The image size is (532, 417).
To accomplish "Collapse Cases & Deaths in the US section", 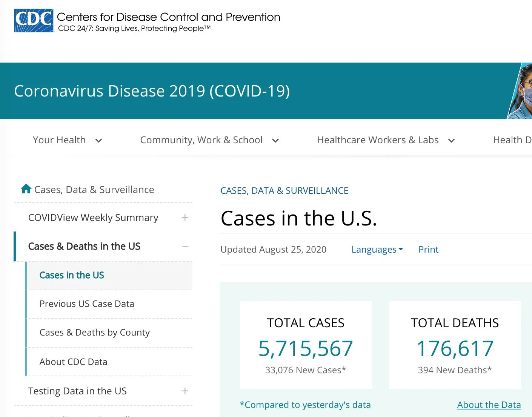I will (185, 246).
